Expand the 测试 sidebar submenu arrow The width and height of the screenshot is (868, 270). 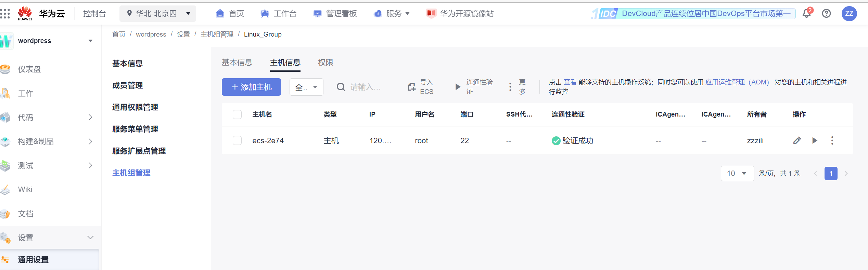tap(90, 166)
